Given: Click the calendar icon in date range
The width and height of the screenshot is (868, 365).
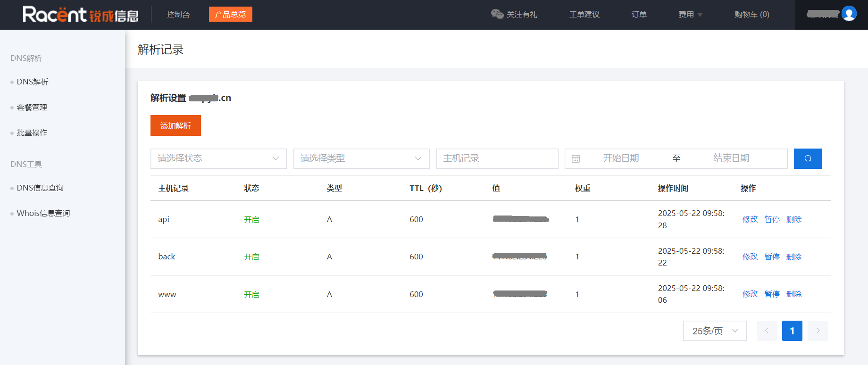Looking at the screenshot, I should click(x=576, y=159).
